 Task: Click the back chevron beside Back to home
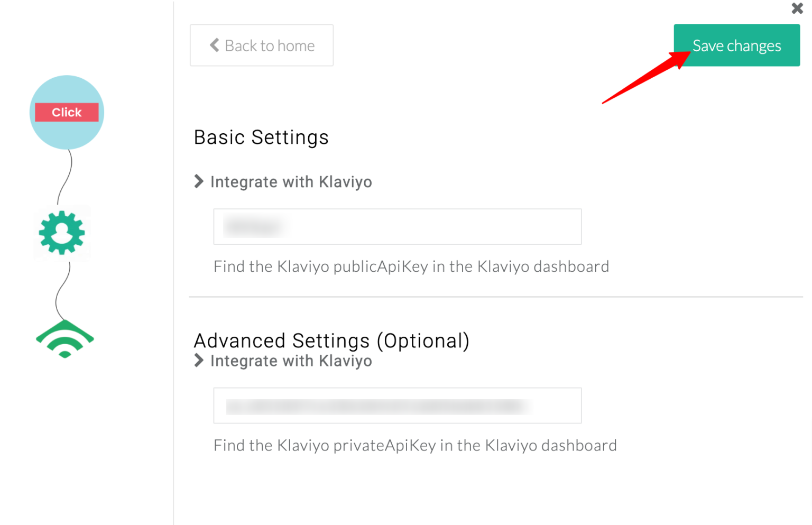pyautogui.click(x=214, y=45)
